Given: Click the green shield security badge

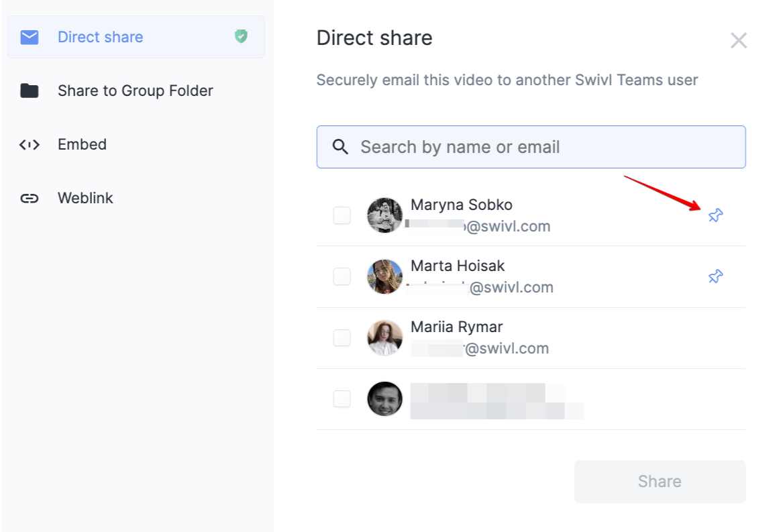Looking at the screenshot, I should 241,36.
